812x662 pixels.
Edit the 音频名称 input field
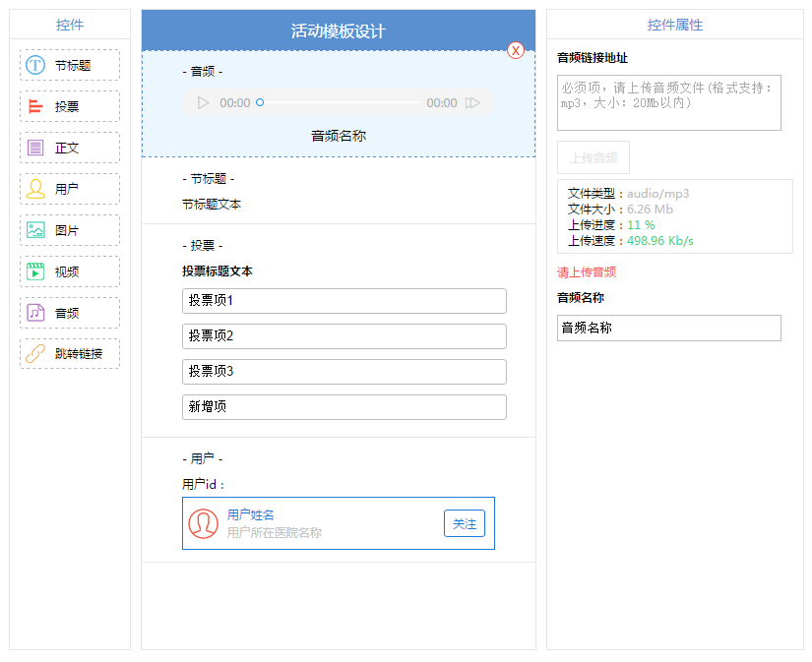(669, 328)
